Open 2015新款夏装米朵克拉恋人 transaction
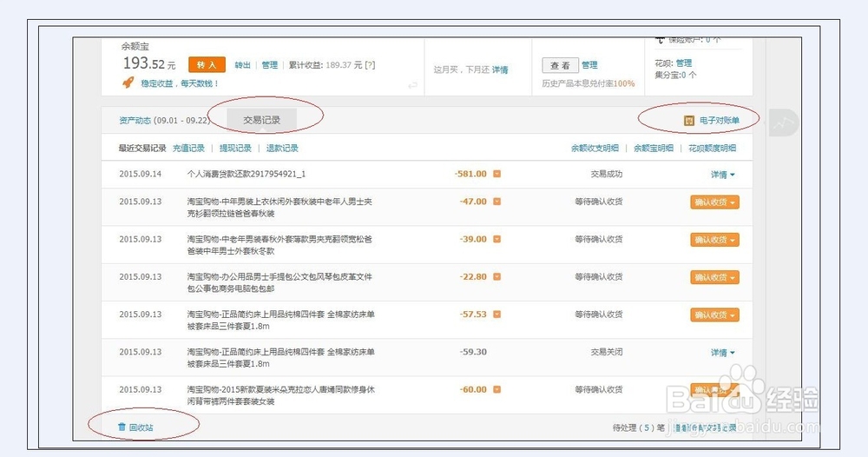 pos(280,395)
